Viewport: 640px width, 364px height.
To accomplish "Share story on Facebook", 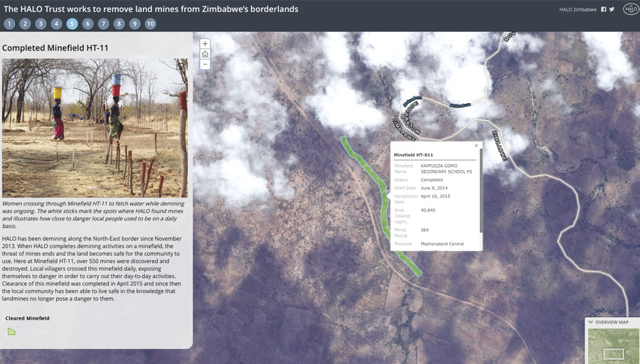I will [x=604, y=9].
